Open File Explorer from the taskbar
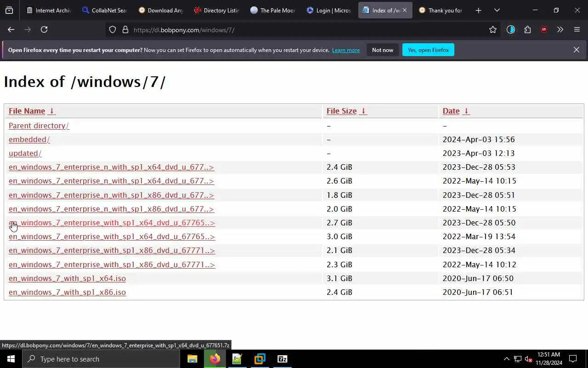The height and width of the screenshot is (368, 588). click(192, 359)
